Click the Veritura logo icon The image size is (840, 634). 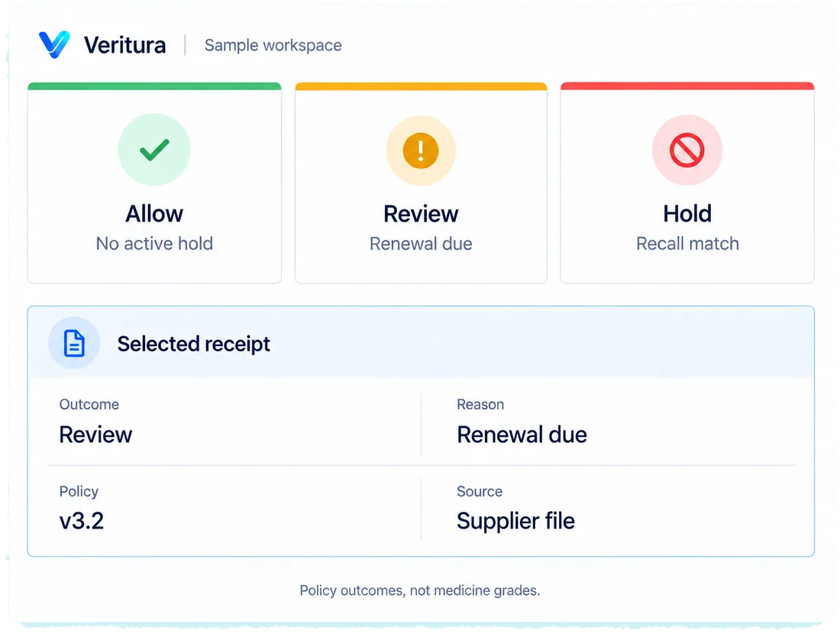[x=54, y=44]
